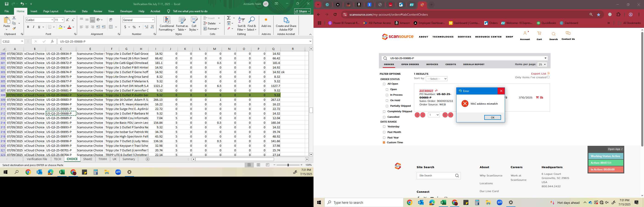The width and height of the screenshot is (644, 207).
Task: Open the page number dropdown below results
Action: tap(434, 115)
